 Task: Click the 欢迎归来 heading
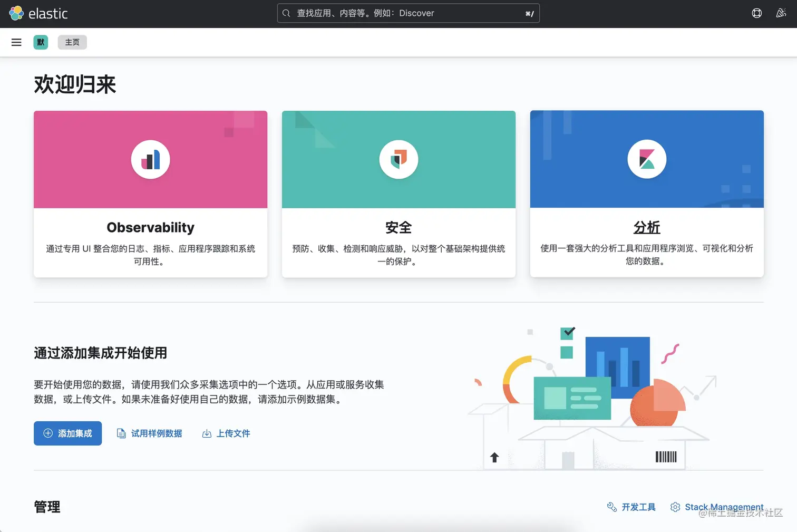point(75,84)
